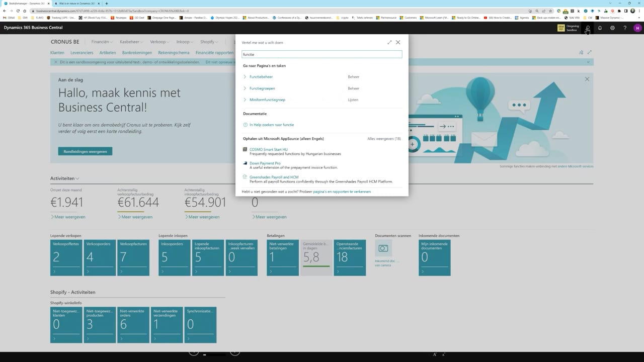
Task: Go to Bankrekeningen
Action: coord(137,53)
